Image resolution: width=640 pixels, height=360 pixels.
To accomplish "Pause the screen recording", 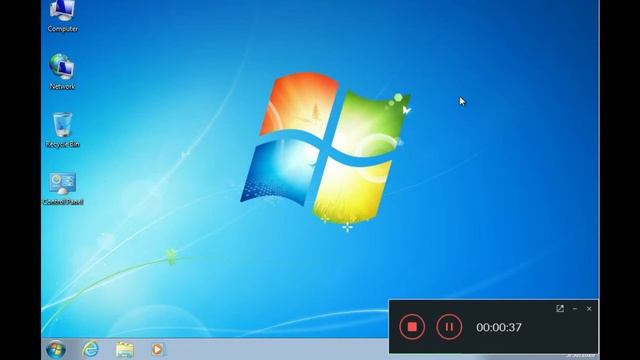I will 449,327.
